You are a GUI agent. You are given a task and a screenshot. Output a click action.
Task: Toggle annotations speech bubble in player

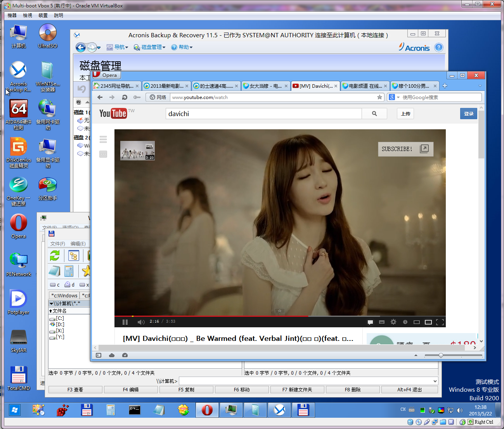pos(370,322)
